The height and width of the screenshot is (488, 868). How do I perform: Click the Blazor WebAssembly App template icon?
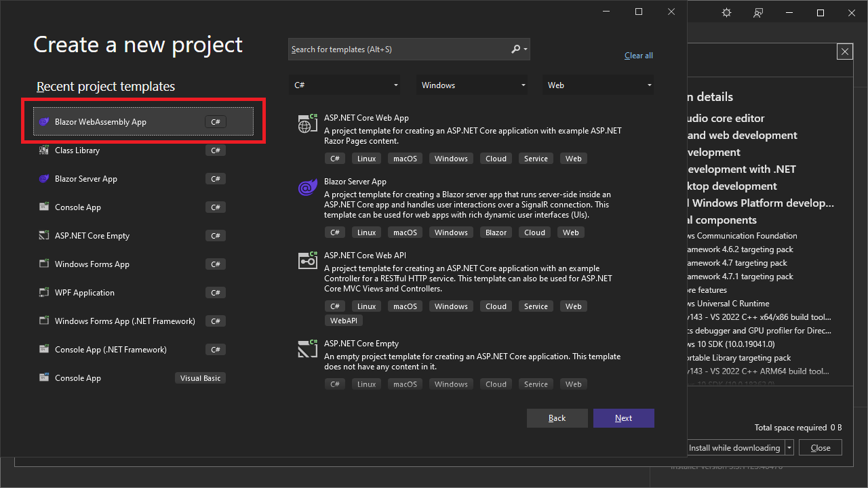pyautogui.click(x=44, y=122)
